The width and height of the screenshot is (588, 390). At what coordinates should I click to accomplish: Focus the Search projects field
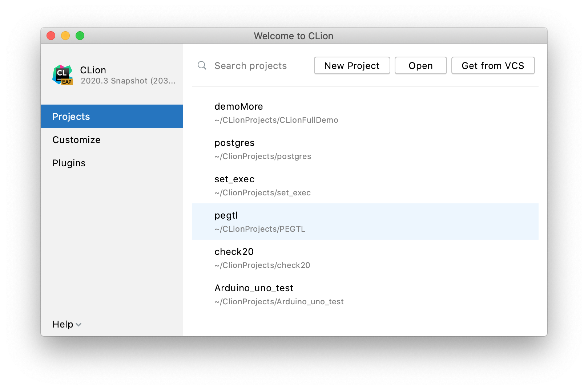(x=251, y=66)
